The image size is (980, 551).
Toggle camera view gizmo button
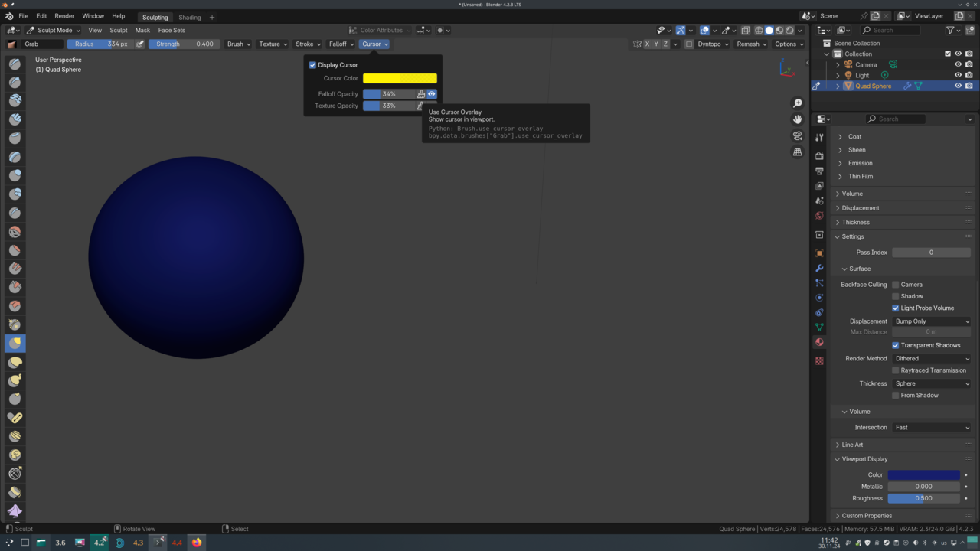(797, 136)
